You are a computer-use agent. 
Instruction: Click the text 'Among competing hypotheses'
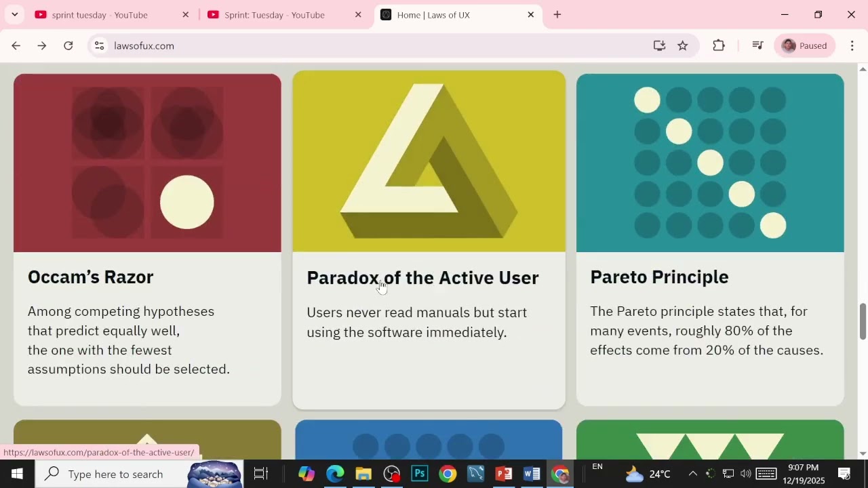(121, 312)
